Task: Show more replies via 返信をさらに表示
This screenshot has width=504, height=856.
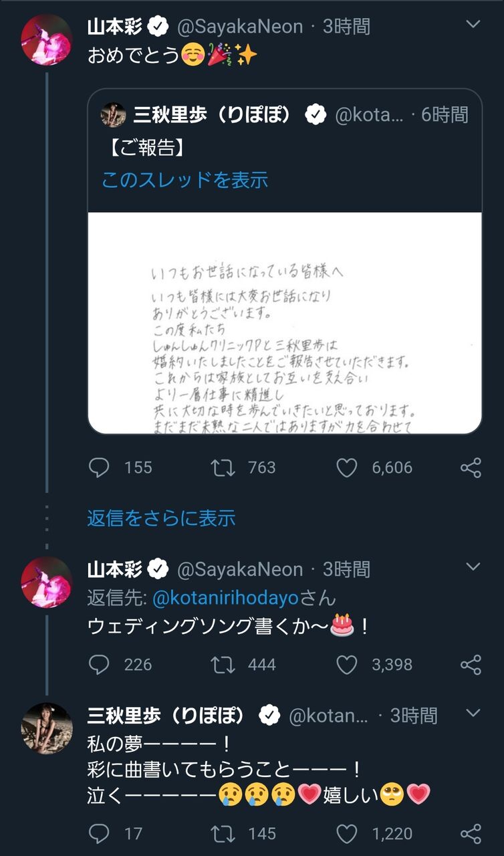Action: pos(161,518)
